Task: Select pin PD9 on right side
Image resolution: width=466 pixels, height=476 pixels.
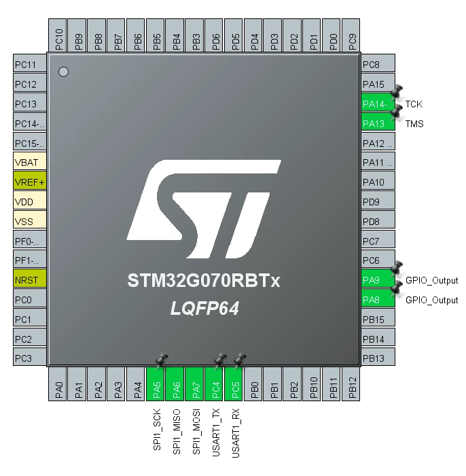Action: [378, 201]
